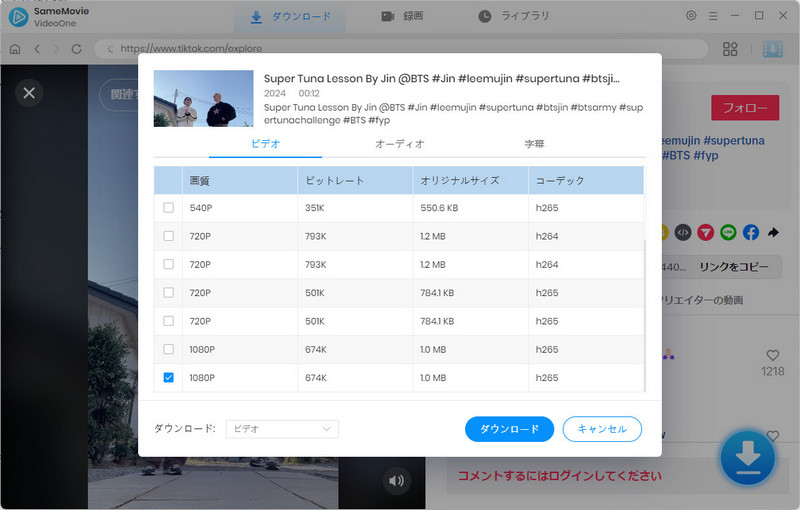Viewport: 800px width, 510px height.
Task: Check the second 720P 501K row checkbox
Action: click(168, 321)
